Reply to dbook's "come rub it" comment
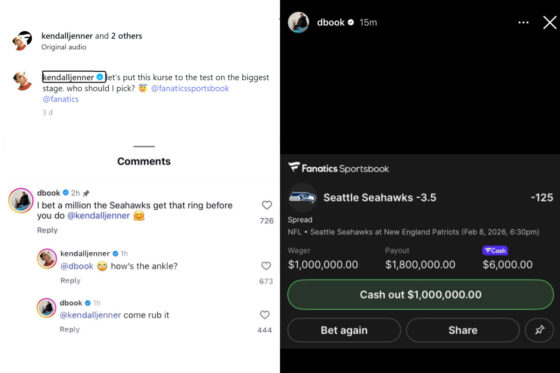560x373 pixels. click(70, 329)
